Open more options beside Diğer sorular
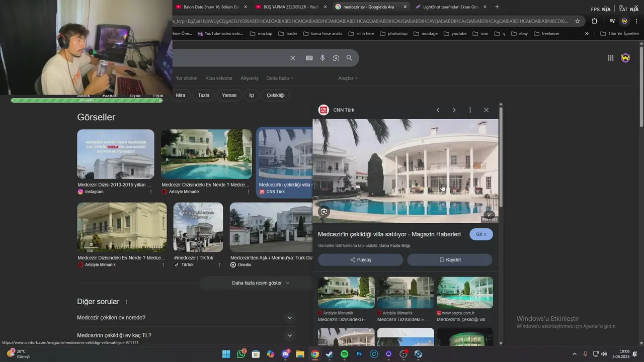 click(126, 302)
